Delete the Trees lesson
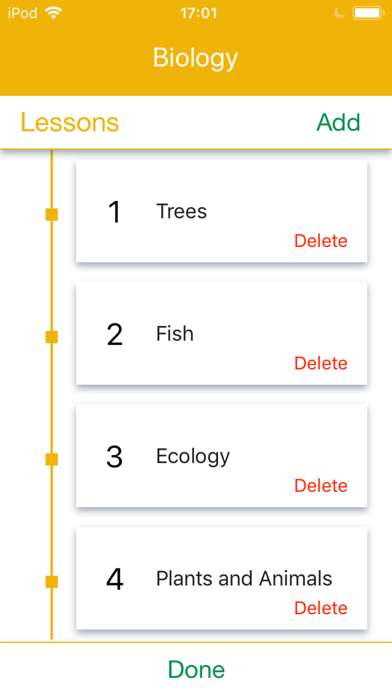Viewport: 392px width, 696px height. click(x=321, y=241)
